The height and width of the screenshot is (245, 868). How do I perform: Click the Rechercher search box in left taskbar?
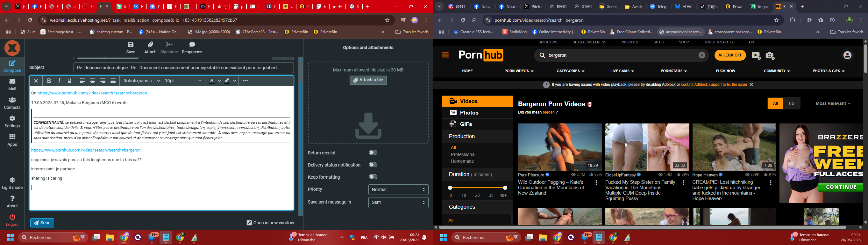pyautogui.click(x=53, y=238)
